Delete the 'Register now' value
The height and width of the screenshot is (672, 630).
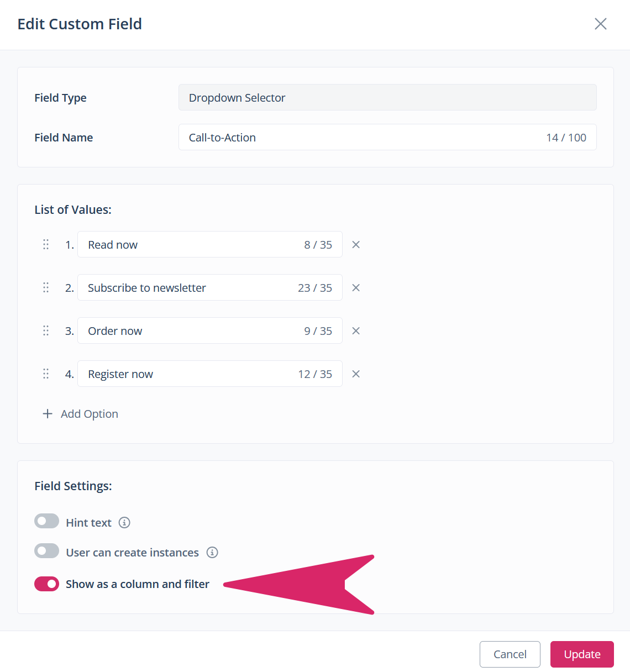tap(356, 374)
